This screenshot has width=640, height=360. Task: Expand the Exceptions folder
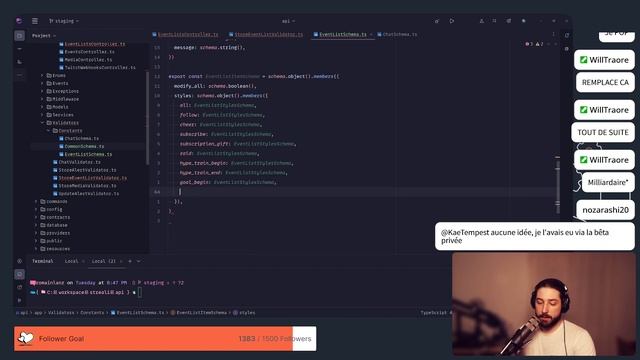click(x=42, y=91)
